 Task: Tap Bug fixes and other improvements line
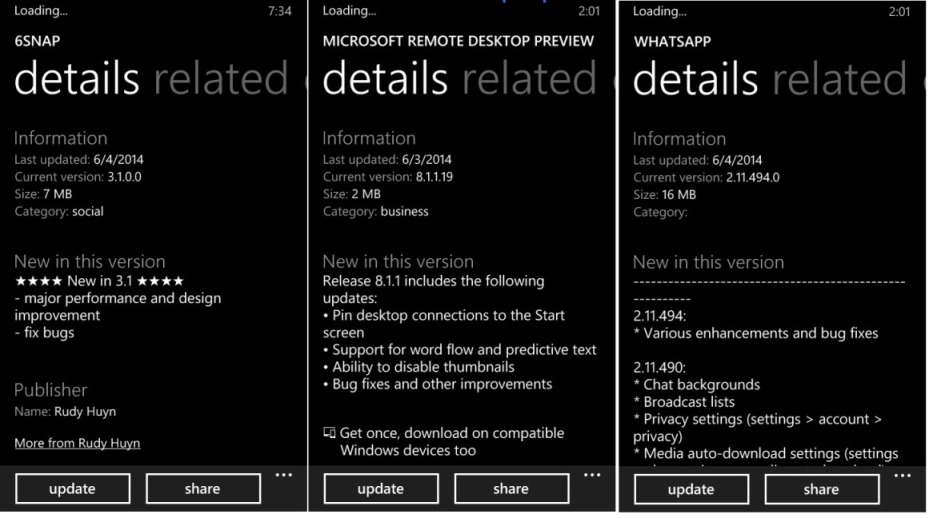438,384
